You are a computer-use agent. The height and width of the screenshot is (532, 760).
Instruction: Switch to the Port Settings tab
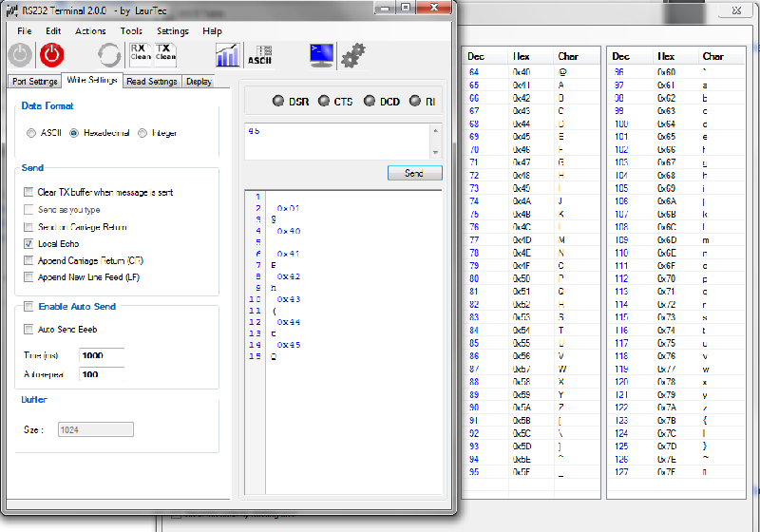click(x=35, y=82)
